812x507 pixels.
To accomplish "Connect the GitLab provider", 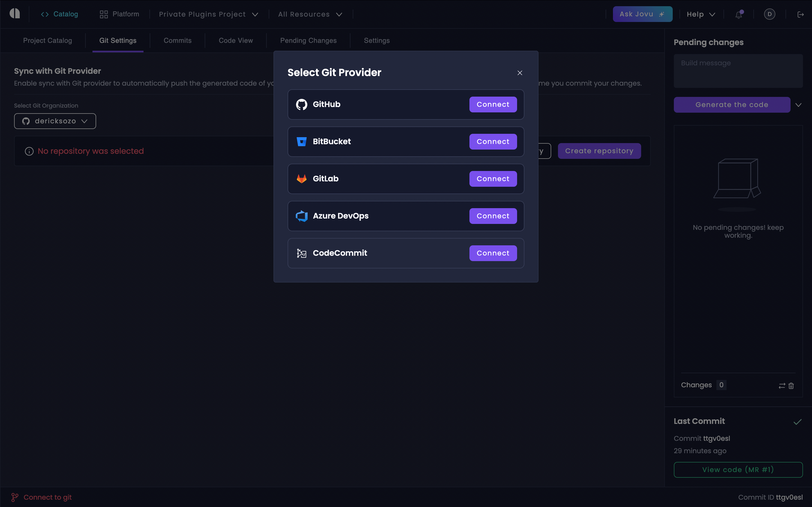I will tap(493, 179).
